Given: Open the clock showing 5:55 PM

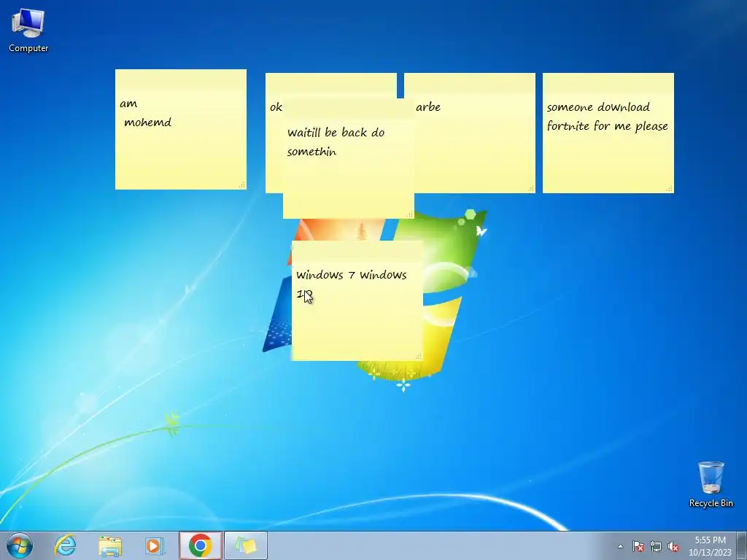Looking at the screenshot, I should (x=710, y=540).
